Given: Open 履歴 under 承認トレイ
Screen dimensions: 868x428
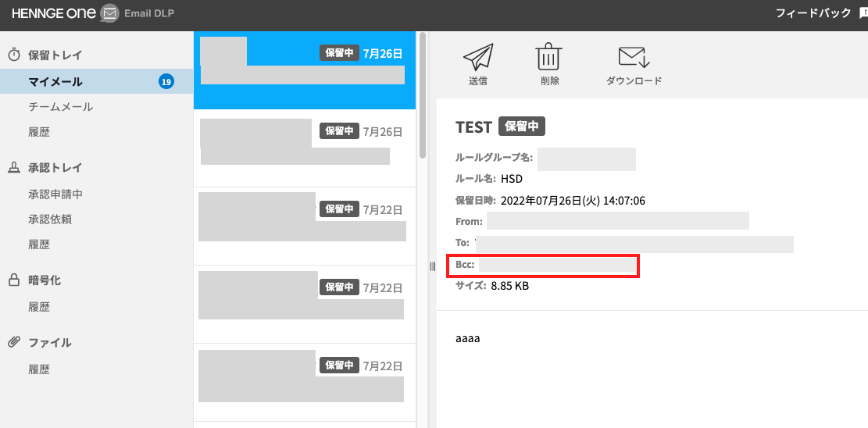Looking at the screenshot, I should coord(39,244).
